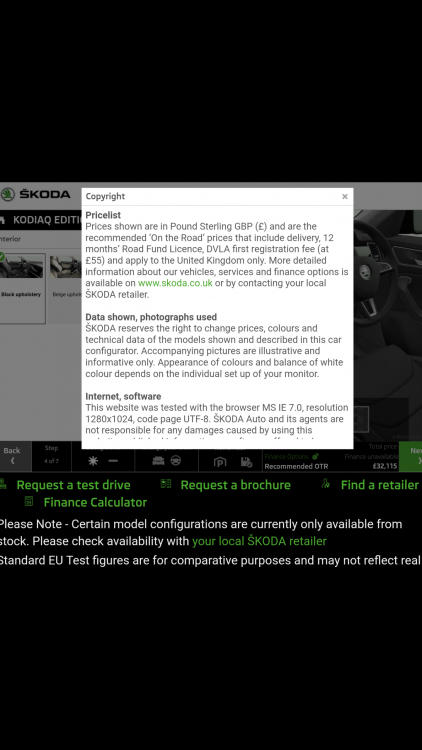Screen dimensions: 422x750
Task: Click the Next step button
Action: tap(411, 456)
